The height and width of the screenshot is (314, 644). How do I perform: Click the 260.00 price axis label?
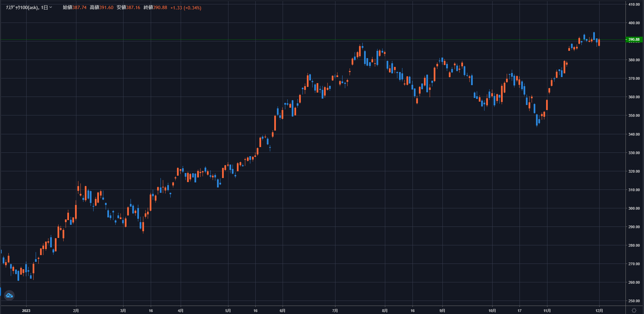(x=634, y=282)
